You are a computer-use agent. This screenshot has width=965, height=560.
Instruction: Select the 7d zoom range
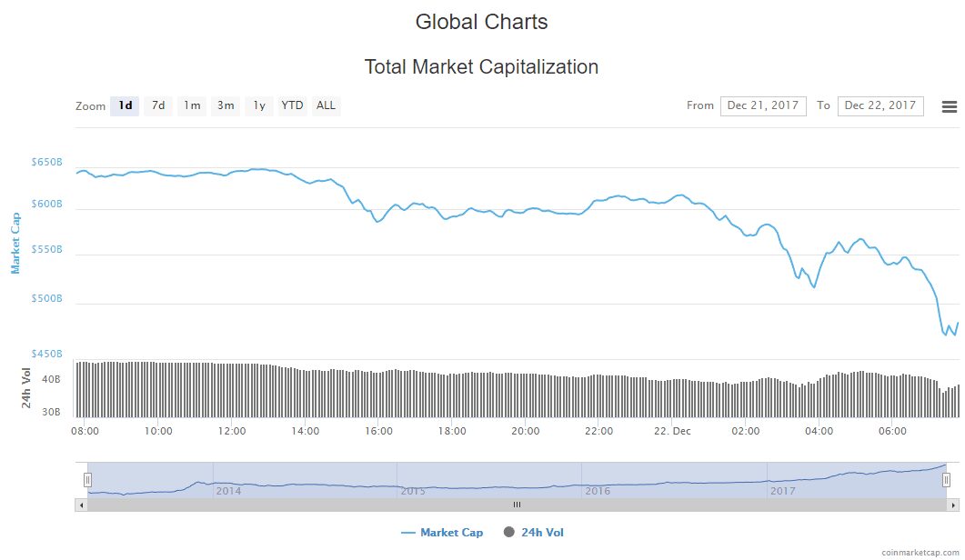158,105
